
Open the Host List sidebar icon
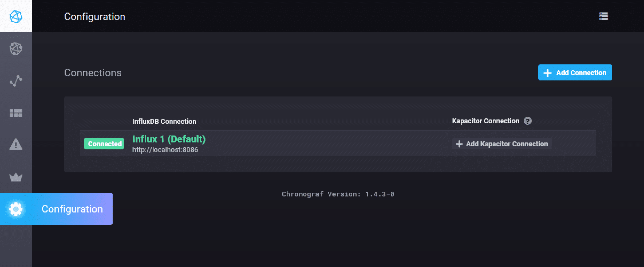(x=16, y=49)
